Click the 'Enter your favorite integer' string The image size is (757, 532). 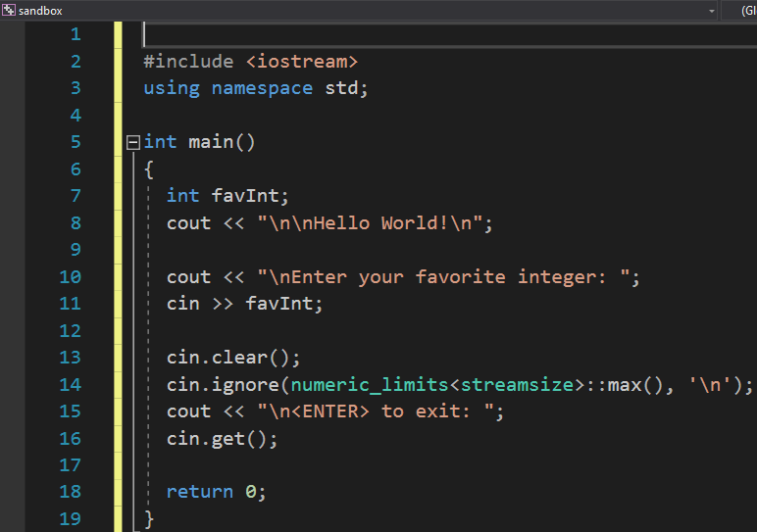(x=447, y=277)
